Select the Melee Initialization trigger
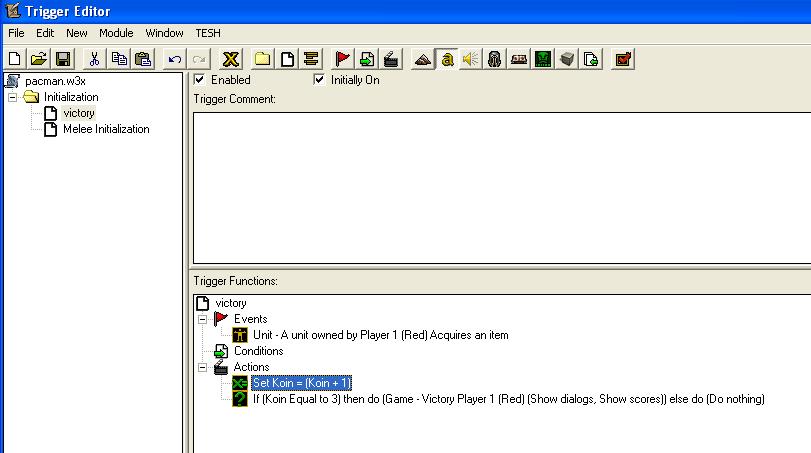The height and width of the screenshot is (453, 811). coord(106,129)
